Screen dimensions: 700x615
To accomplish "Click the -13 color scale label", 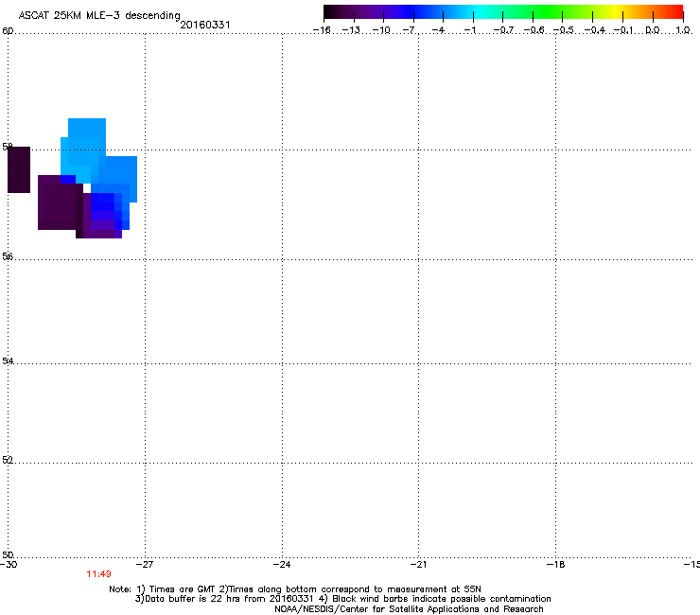I will [x=351, y=30].
